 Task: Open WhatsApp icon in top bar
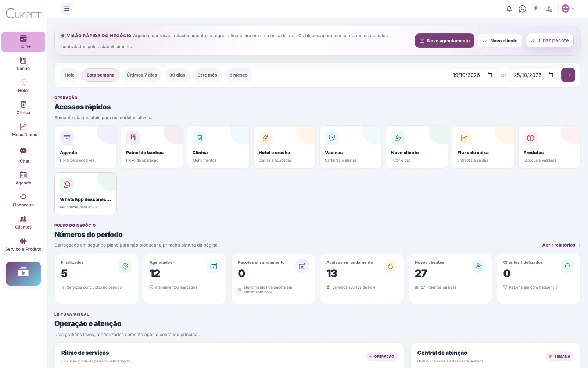[x=522, y=9]
